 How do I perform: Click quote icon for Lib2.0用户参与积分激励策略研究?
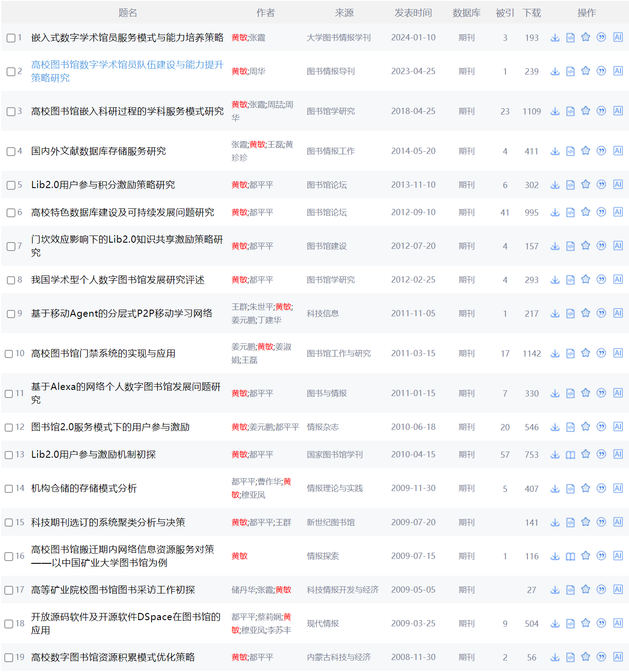(601, 185)
